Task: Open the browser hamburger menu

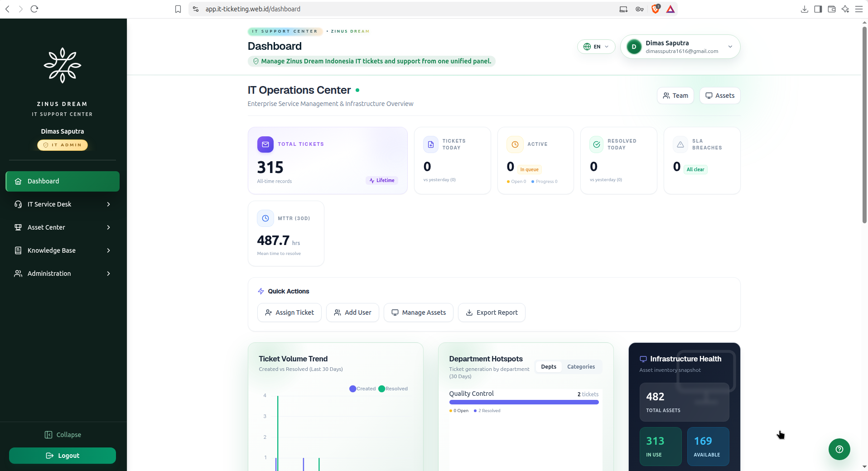Action: [859, 9]
